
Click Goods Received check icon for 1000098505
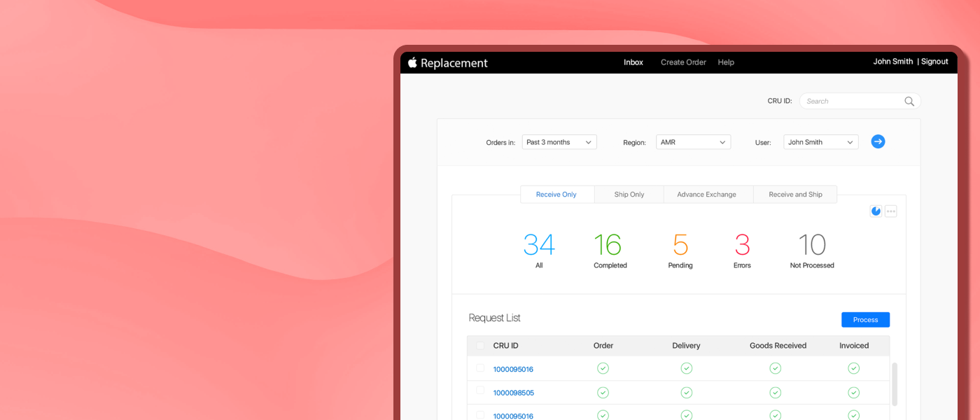(x=775, y=393)
